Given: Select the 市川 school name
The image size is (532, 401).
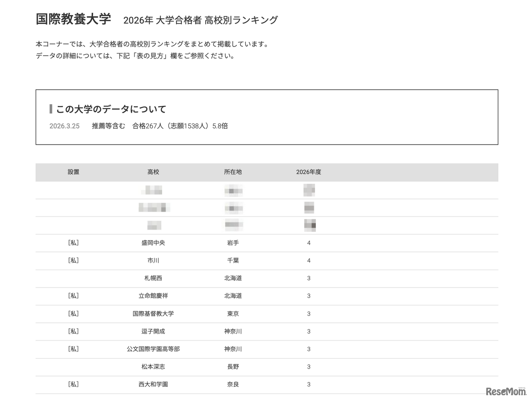Looking at the screenshot, I should [153, 261].
